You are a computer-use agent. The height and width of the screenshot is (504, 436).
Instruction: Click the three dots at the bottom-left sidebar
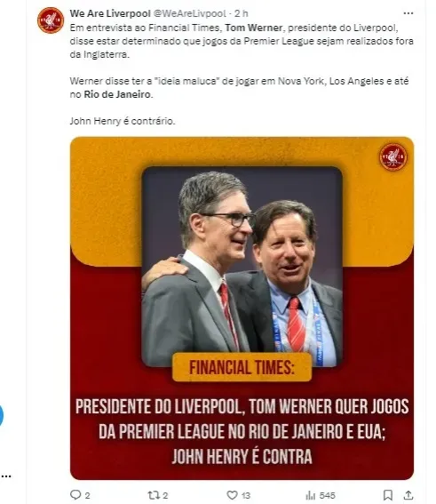(x=6, y=476)
